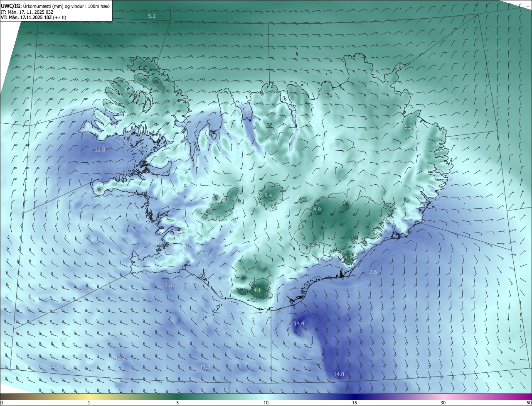Click the 5.2 value label north of Iceland

(152, 16)
